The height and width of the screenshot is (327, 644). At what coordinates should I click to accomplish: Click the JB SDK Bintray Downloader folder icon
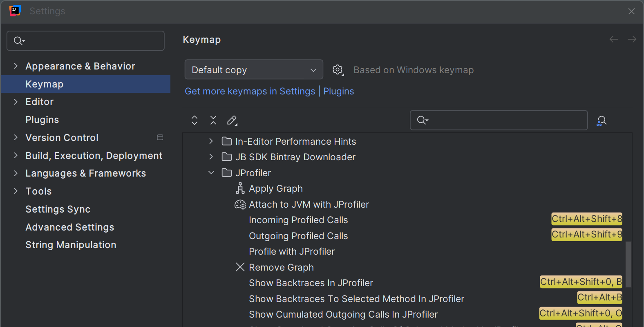(x=227, y=157)
